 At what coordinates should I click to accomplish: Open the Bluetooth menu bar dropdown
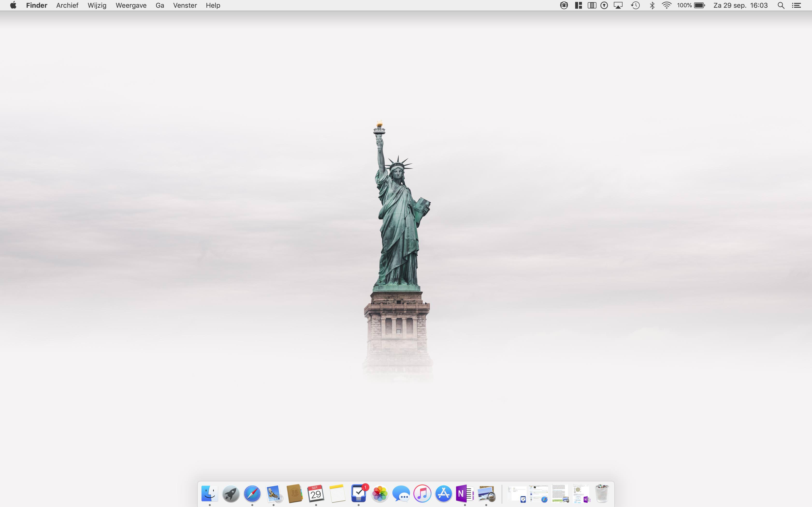[652, 5]
